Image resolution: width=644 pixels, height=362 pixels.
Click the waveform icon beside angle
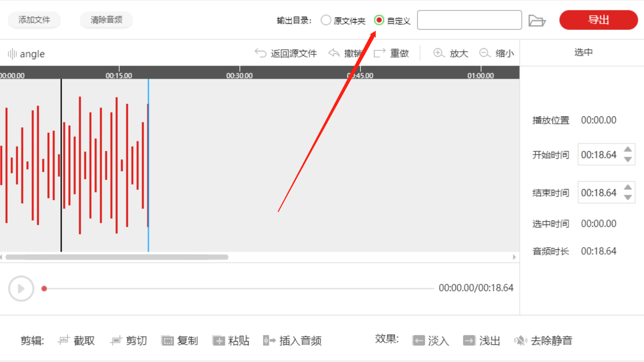pos(12,53)
